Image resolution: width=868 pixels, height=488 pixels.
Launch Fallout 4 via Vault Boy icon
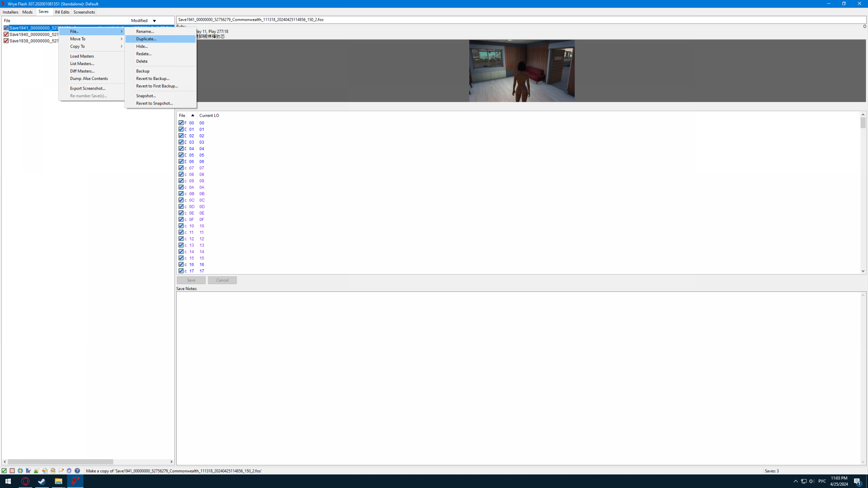(x=20, y=470)
